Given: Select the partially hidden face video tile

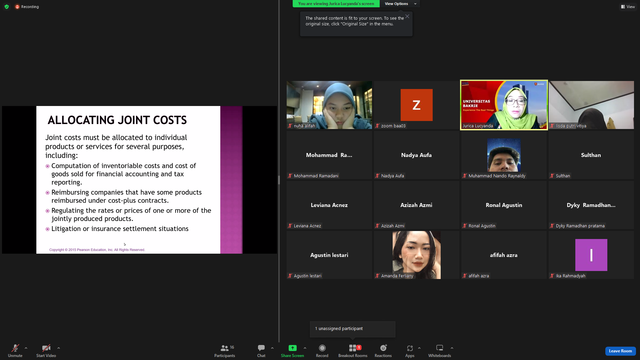Looking at the screenshot, I should 591,105.
